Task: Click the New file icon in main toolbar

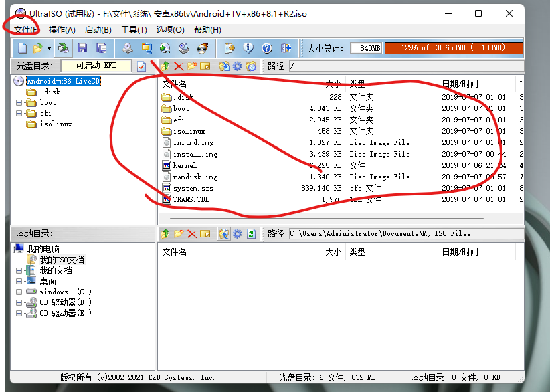Action: [x=23, y=48]
